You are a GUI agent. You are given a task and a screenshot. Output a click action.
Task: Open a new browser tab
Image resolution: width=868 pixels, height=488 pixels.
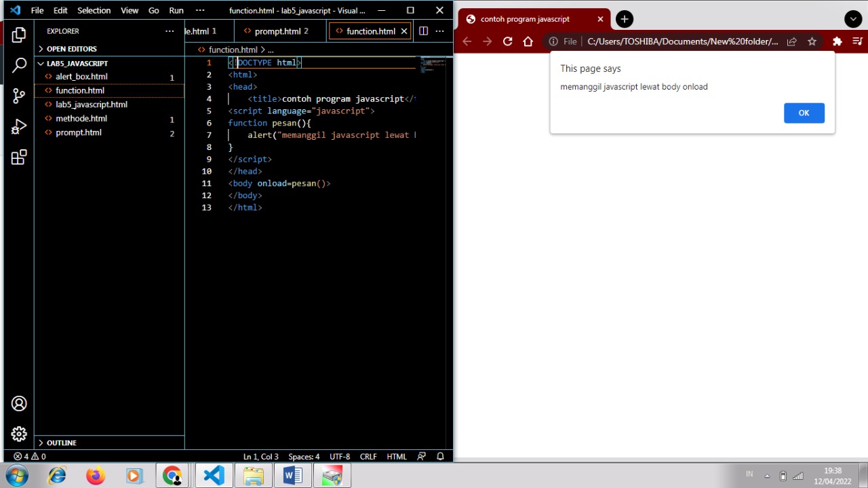pos(624,19)
